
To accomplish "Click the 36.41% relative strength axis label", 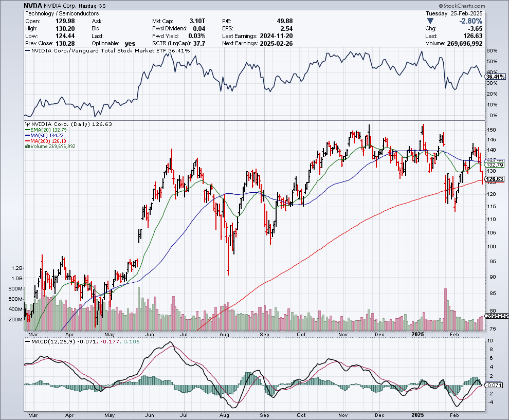I will [x=495, y=77].
